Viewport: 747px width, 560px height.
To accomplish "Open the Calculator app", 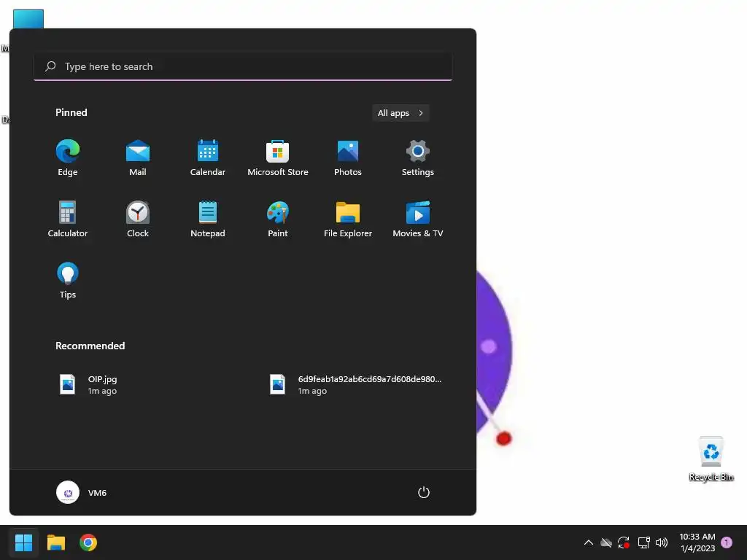I will coord(68,219).
